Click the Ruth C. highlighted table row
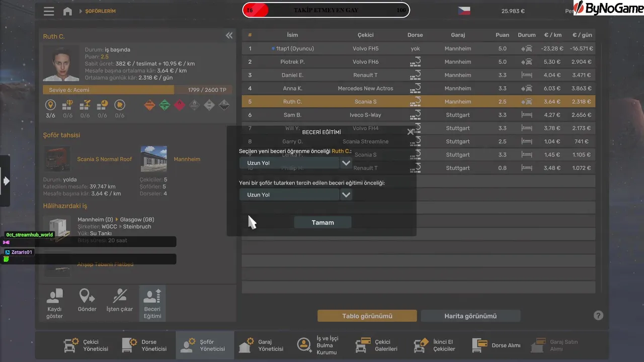This screenshot has width=644, height=362. point(419,102)
